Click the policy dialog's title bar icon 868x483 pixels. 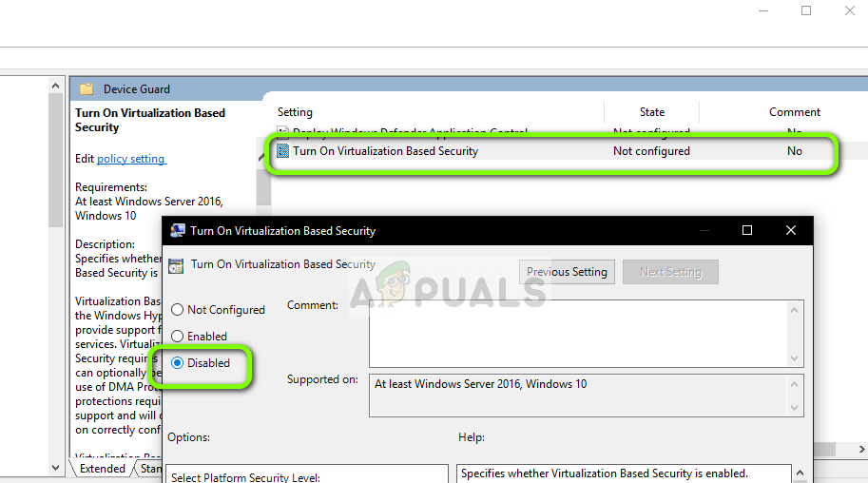[x=177, y=230]
